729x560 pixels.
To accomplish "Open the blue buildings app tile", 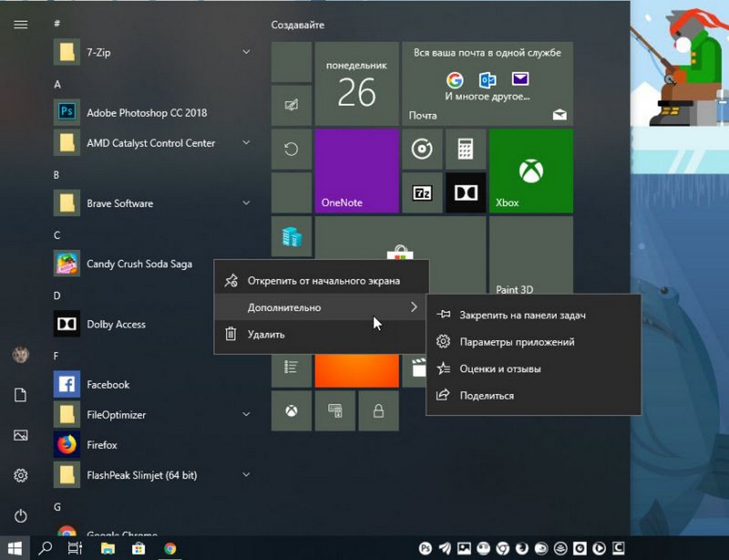I will [291, 236].
